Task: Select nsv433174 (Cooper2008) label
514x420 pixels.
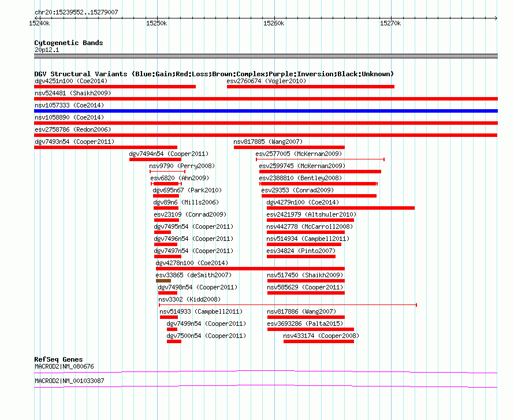Action: (x=321, y=336)
